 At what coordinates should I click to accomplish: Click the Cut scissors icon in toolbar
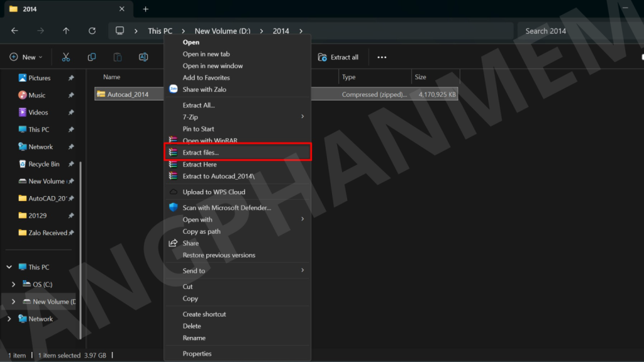click(x=65, y=57)
